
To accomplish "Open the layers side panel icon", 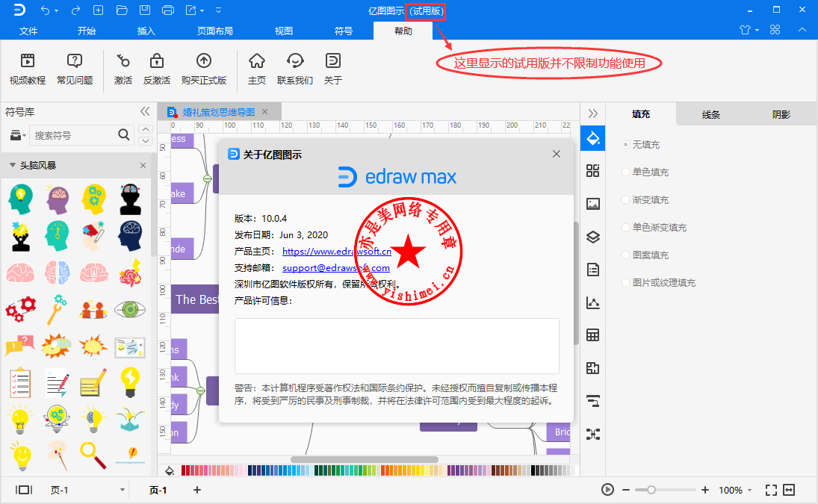I will point(592,237).
